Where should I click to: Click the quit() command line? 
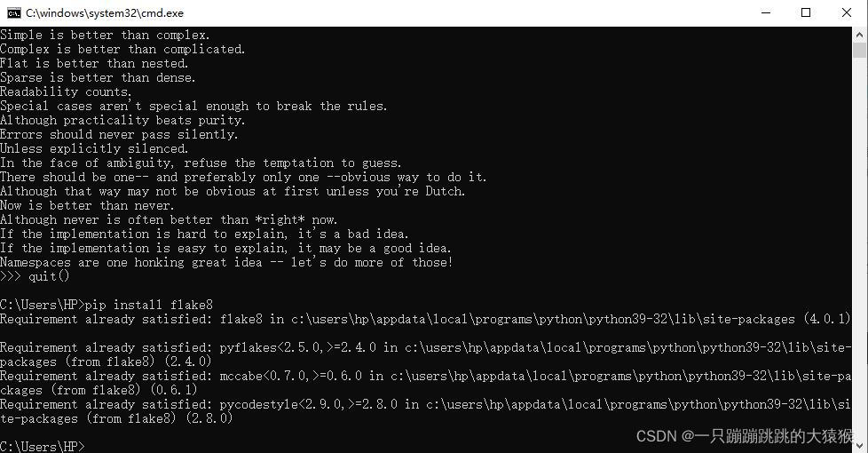[35, 276]
